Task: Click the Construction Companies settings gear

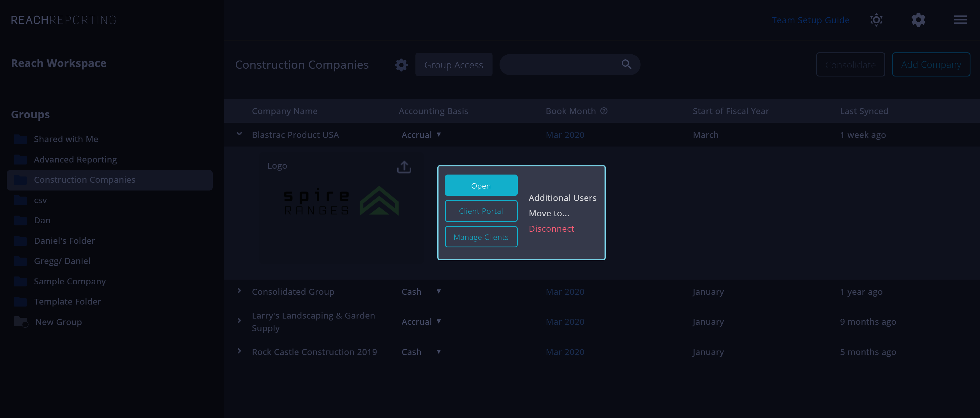Action: pyautogui.click(x=401, y=64)
